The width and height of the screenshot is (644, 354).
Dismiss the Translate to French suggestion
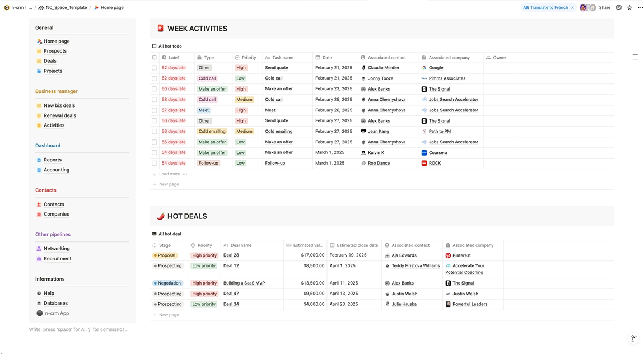(572, 7)
